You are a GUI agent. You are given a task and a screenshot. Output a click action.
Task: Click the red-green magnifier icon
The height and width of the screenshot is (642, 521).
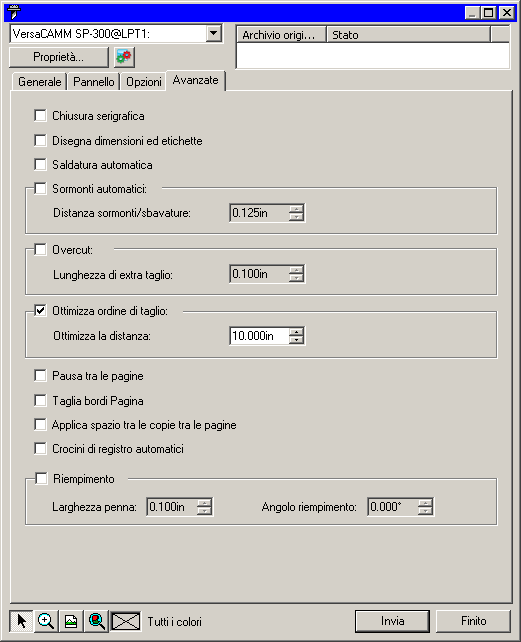tap(96, 621)
